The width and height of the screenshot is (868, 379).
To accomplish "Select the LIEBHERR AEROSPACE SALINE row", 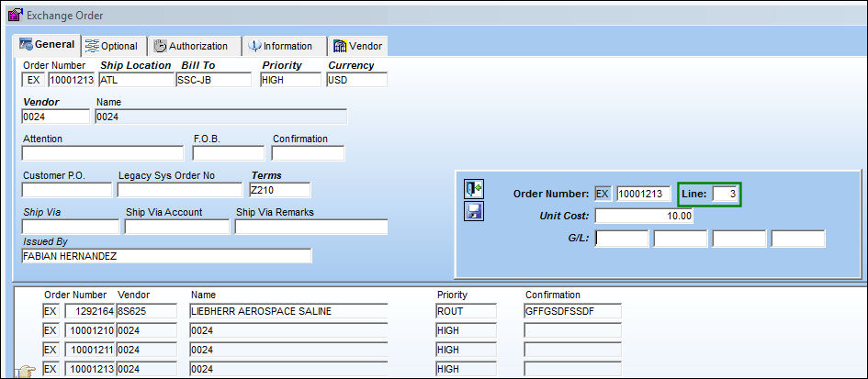I will tap(333, 311).
